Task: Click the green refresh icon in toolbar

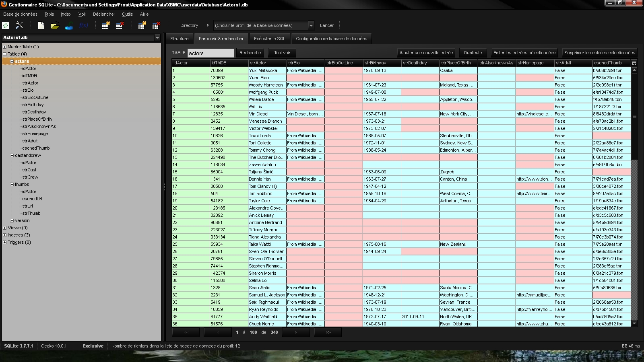Action: click(x=6, y=25)
